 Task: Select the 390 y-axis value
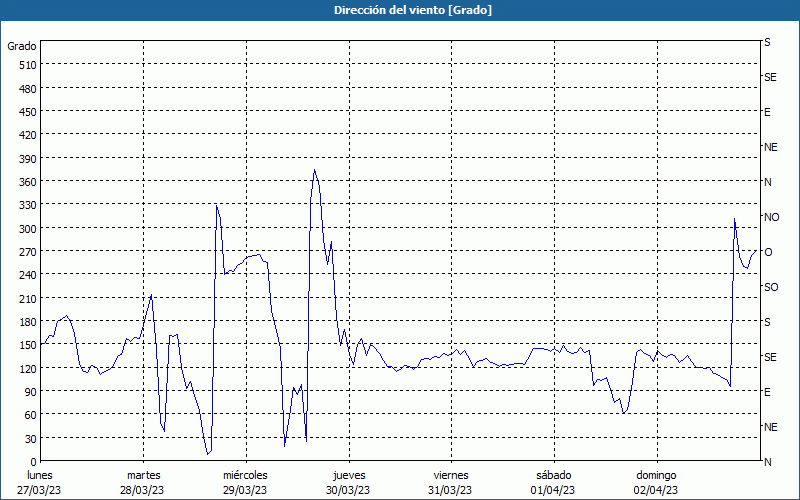tap(28, 159)
